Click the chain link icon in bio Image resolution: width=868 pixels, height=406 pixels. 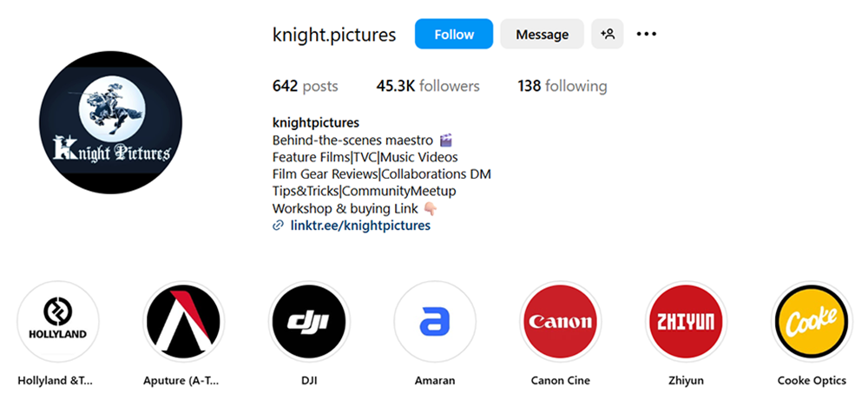[x=279, y=226]
